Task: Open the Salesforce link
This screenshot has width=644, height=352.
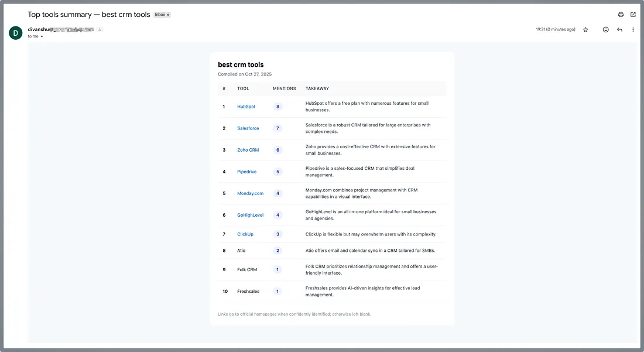Action: [x=248, y=128]
